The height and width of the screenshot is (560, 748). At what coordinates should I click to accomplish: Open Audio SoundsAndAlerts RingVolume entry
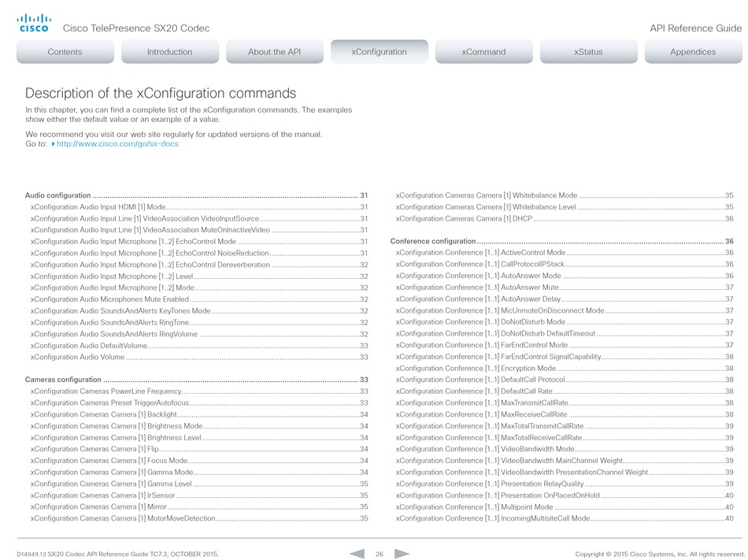click(199, 334)
